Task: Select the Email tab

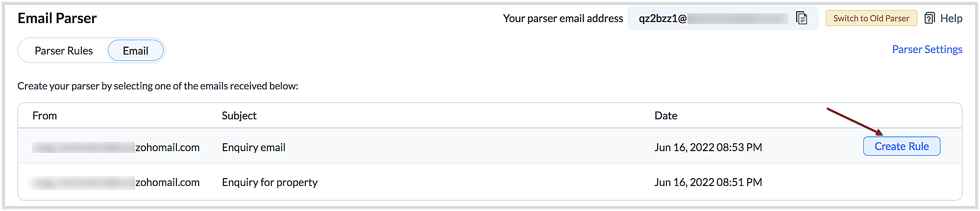Action: (x=135, y=51)
